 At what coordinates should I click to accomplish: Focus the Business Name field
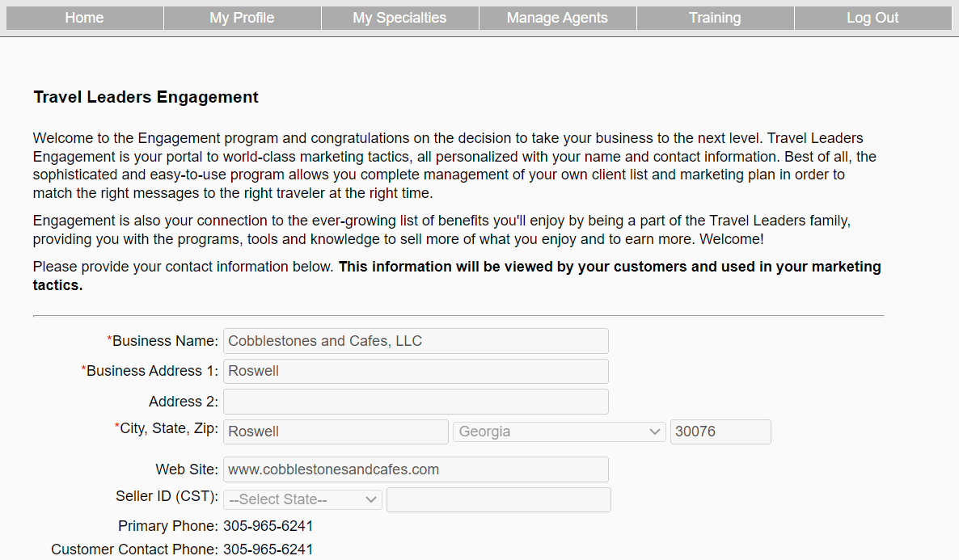pos(416,341)
